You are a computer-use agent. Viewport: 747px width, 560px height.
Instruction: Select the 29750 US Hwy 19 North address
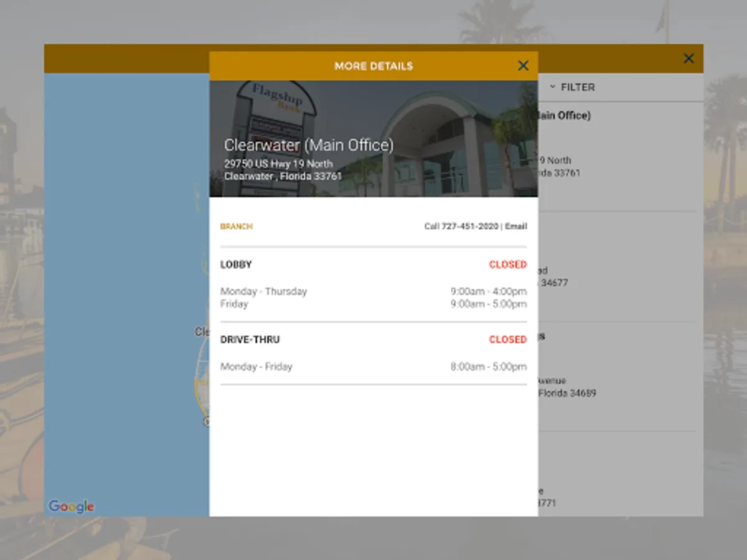pyautogui.click(x=278, y=164)
